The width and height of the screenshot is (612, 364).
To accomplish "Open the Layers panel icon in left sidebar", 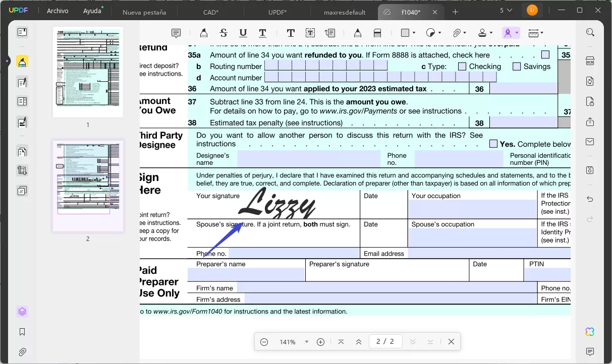I will click(22, 312).
